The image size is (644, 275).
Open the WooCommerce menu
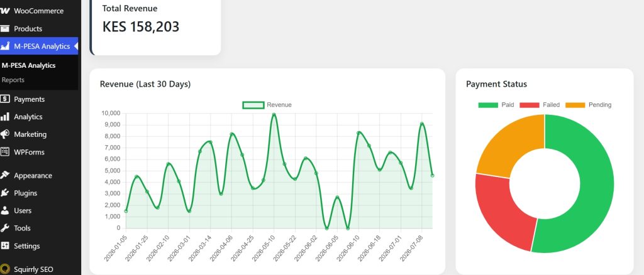click(x=39, y=11)
